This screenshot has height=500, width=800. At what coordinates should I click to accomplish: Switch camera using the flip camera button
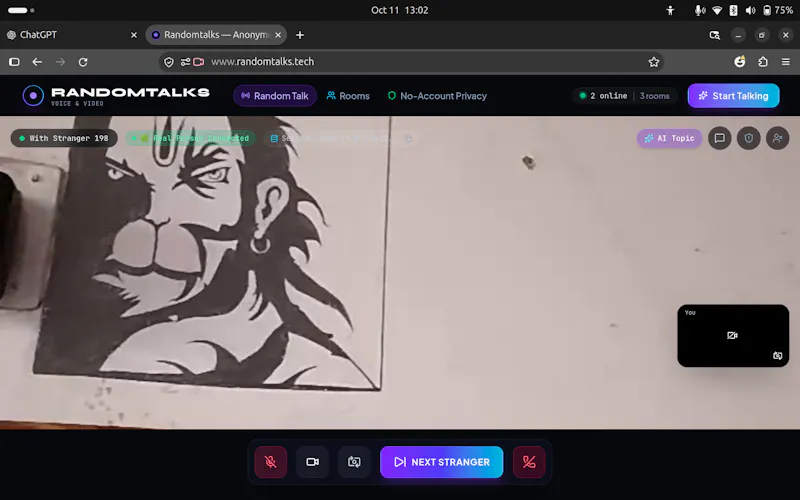[354, 462]
